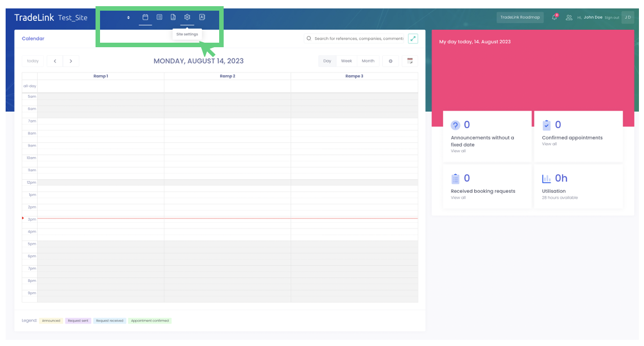Click the users group icon near greeting
This screenshot has height=346, width=644.
pos(569,17)
